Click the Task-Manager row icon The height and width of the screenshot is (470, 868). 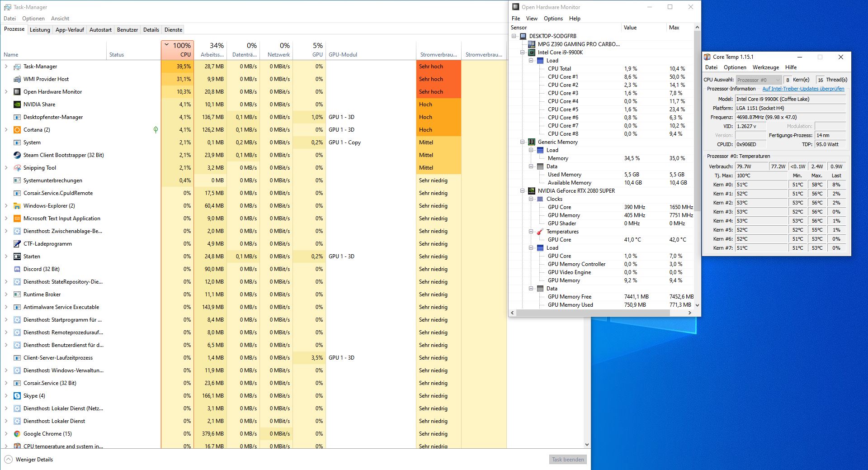click(x=17, y=66)
